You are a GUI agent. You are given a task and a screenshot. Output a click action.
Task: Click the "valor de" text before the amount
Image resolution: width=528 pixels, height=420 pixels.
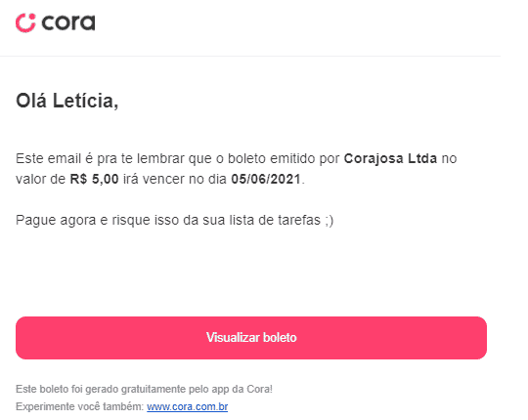click(x=40, y=179)
